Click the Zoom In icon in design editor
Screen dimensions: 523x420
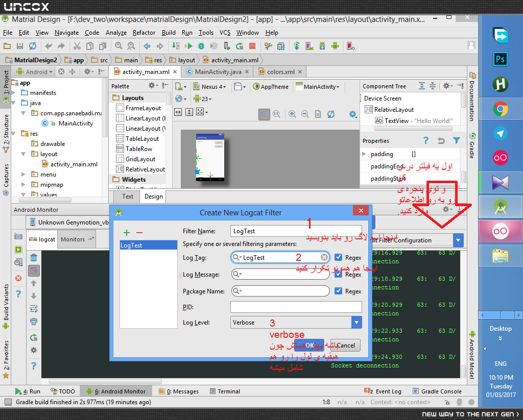[x=292, y=114]
